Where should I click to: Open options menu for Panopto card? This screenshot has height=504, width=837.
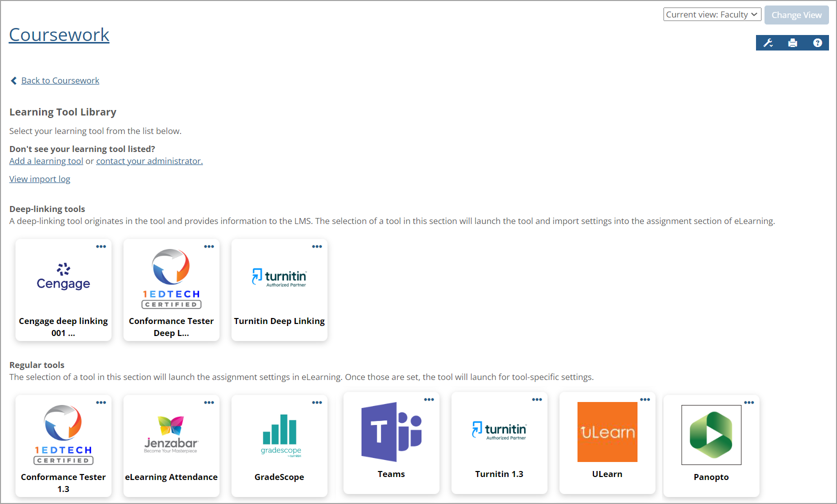(749, 402)
